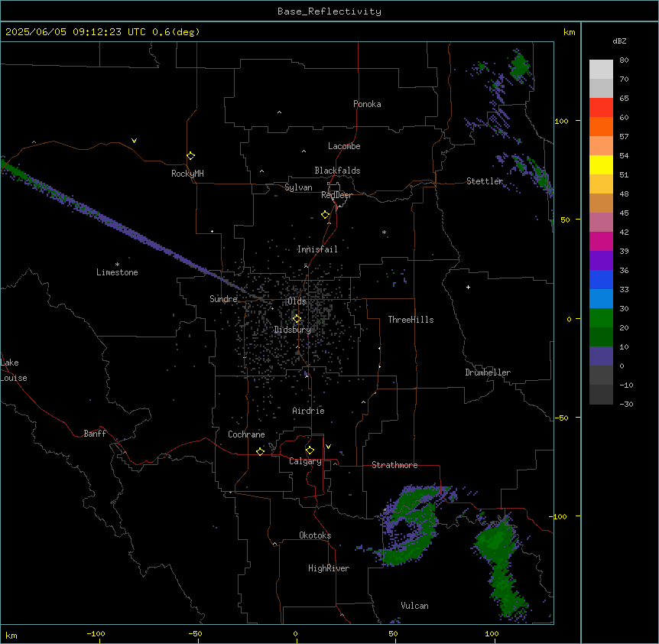The height and width of the screenshot is (644, 659).
Task: Pick the blue 33–36 dBZ legend swatch
Action: [601, 279]
